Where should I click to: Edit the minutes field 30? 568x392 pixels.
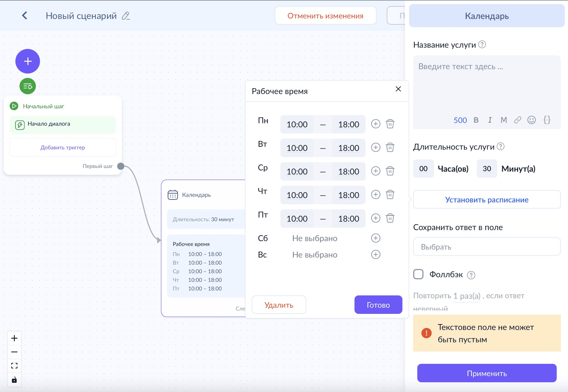[x=487, y=169]
